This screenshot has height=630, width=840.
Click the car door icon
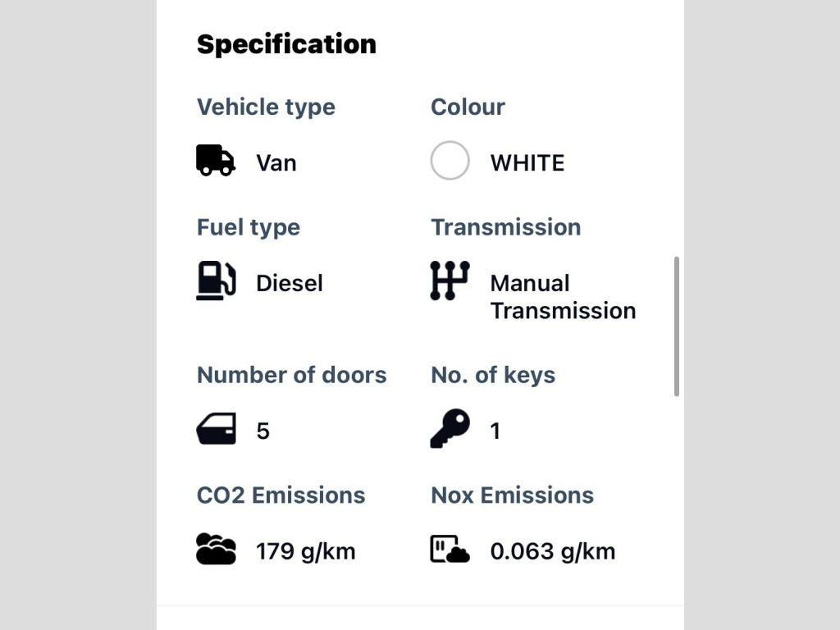[x=216, y=429]
